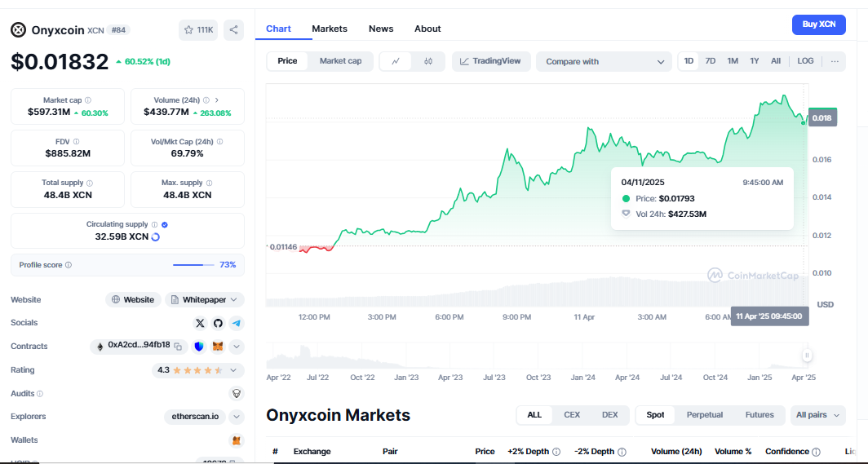The width and height of the screenshot is (868, 464).
Task: Sort markets by Exchange column header
Action: 312,452
